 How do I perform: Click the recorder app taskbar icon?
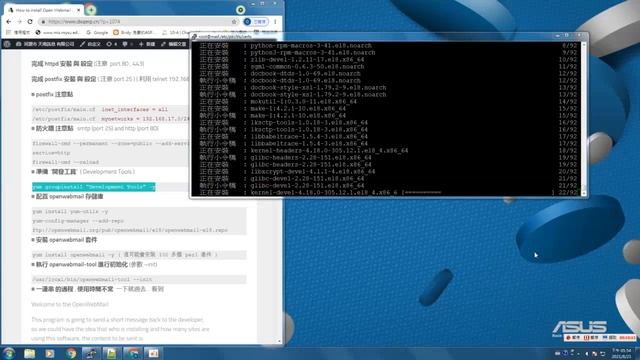click(x=153, y=353)
